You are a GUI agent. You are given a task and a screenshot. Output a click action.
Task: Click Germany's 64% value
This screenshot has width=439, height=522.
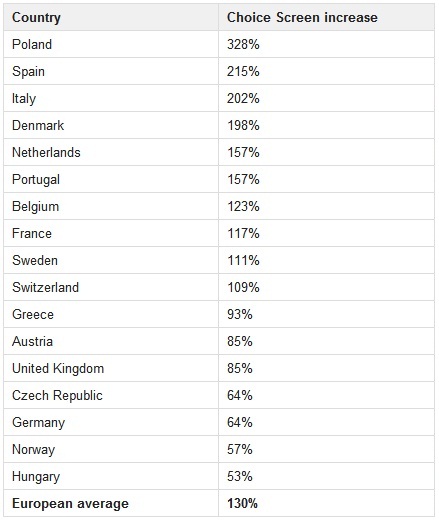[240, 422]
